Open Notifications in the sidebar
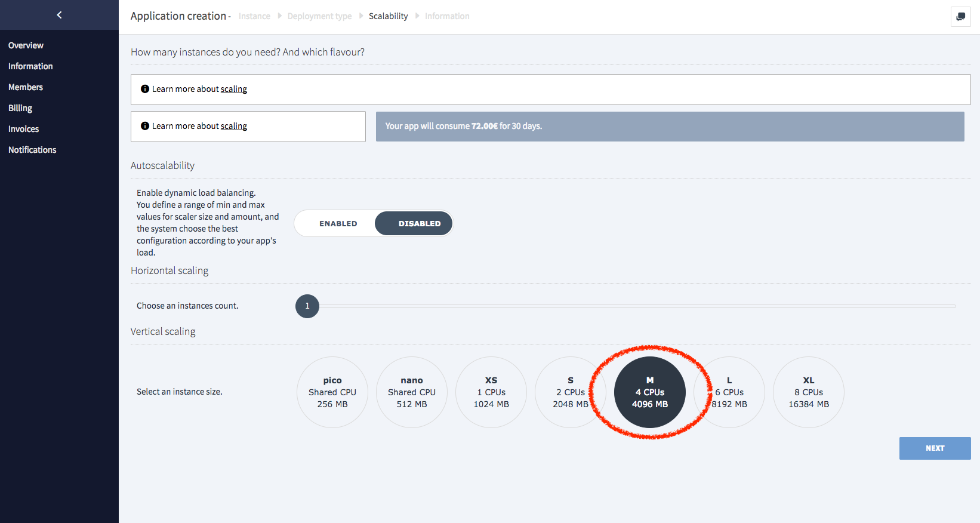 pyautogui.click(x=32, y=150)
